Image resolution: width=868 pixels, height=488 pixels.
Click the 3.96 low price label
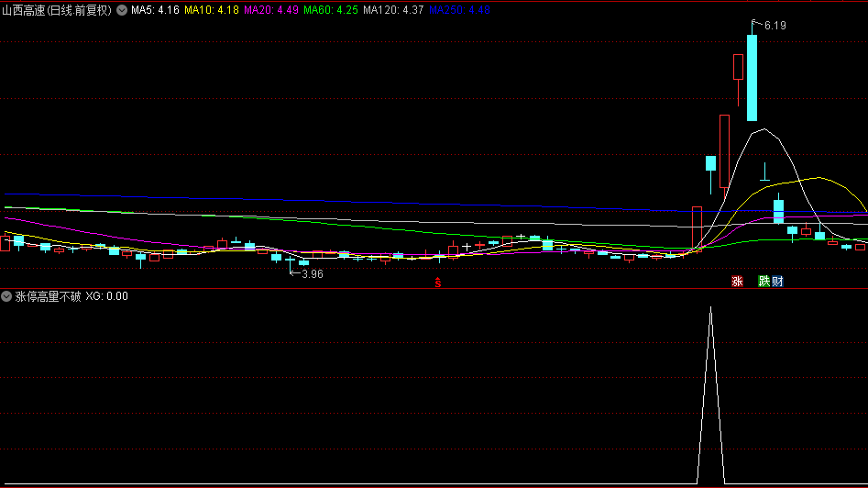(x=313, y=273)
